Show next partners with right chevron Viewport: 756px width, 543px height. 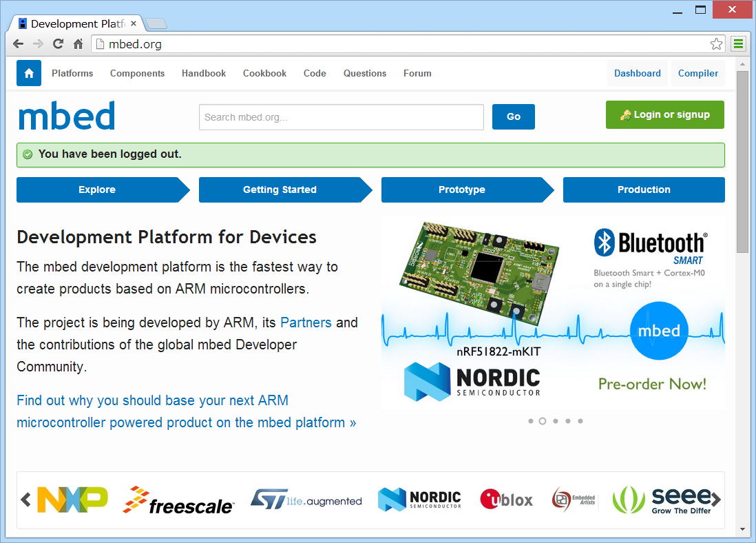(x=717, y=499)
